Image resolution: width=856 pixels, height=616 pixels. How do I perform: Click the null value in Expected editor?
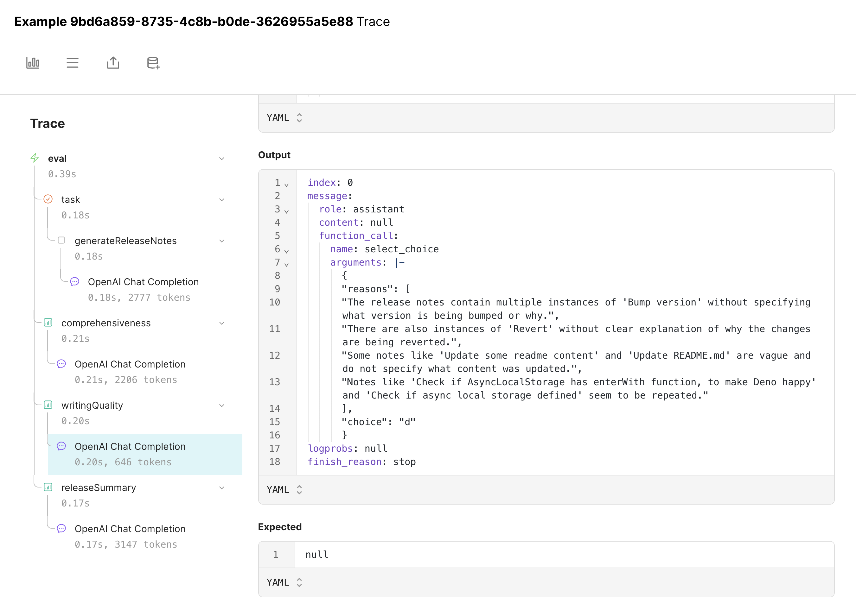[x=317, y=555]
